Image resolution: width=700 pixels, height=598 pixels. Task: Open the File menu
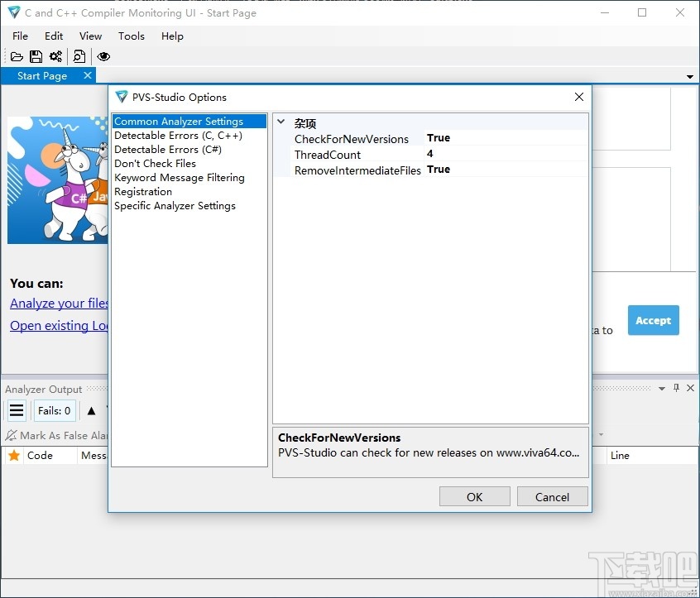(20, 36)
